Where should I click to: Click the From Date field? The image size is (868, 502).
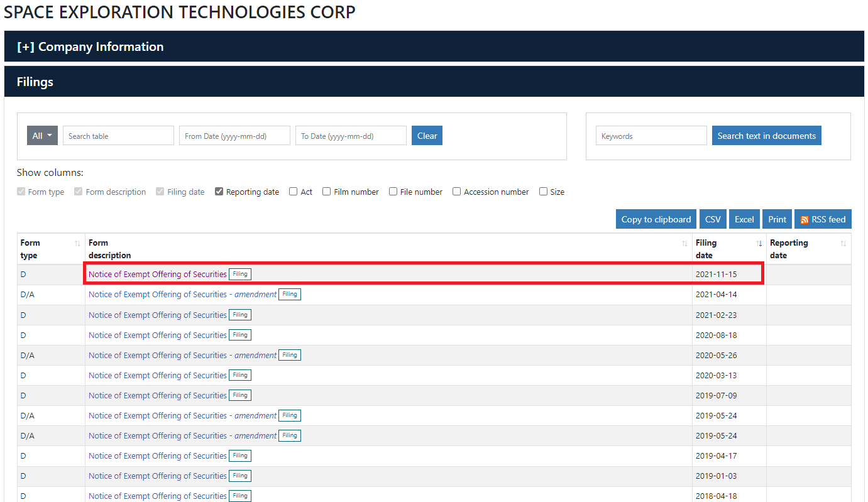[234, 136]
